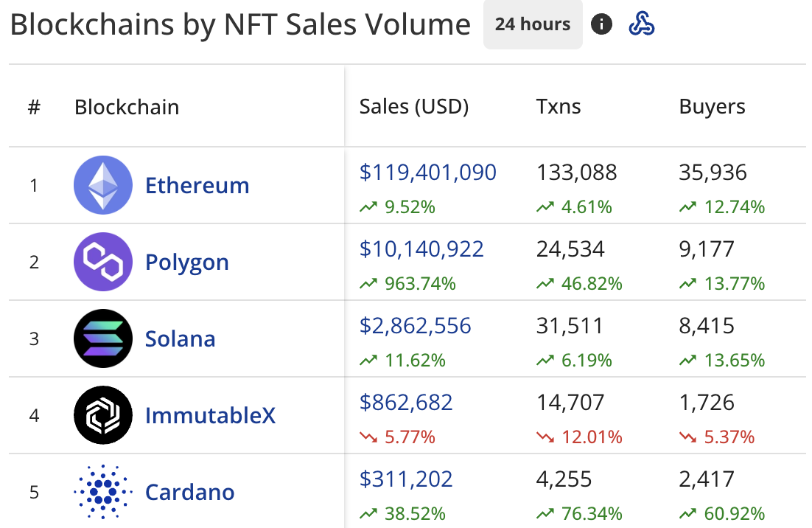Image resolution: width=812 pixels, height=528 pixels.
Task: Click the down-trend arrow beside 5.37%
Action: pyautogui.click(x=687, y=437)
